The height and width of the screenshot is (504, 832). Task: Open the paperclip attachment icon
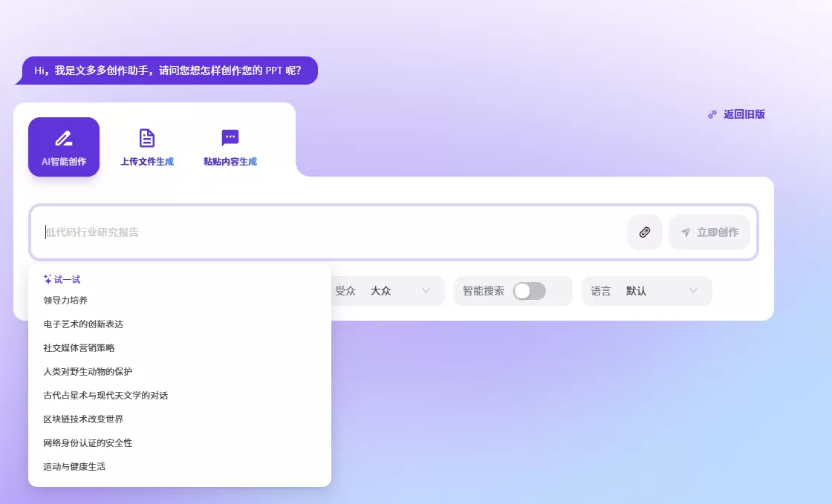(644, 232)
